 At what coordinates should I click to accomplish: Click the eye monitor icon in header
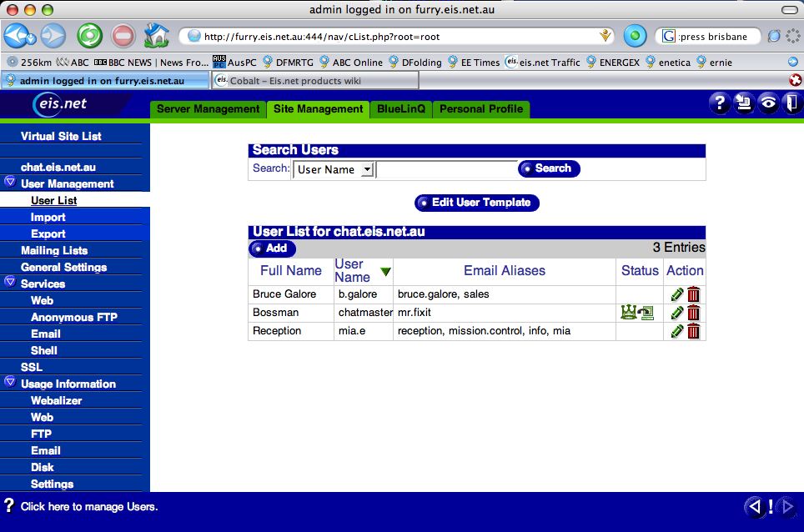click(x=766, y=103)
